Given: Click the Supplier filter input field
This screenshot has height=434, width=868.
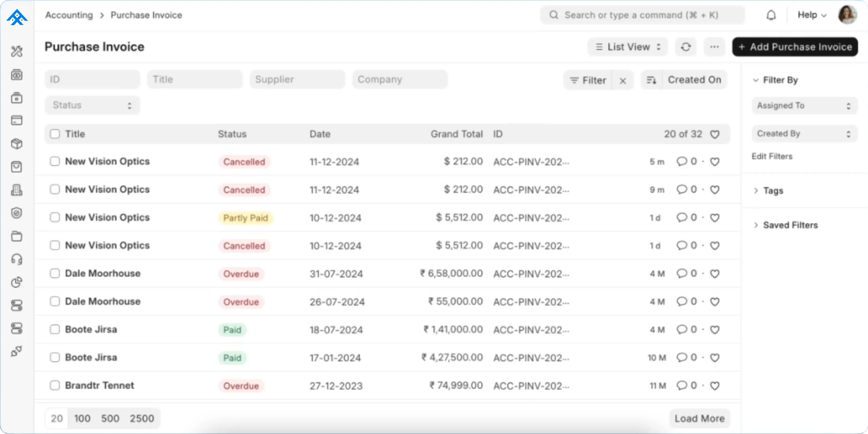Looking at the screenshot, I should click(297, 79).
